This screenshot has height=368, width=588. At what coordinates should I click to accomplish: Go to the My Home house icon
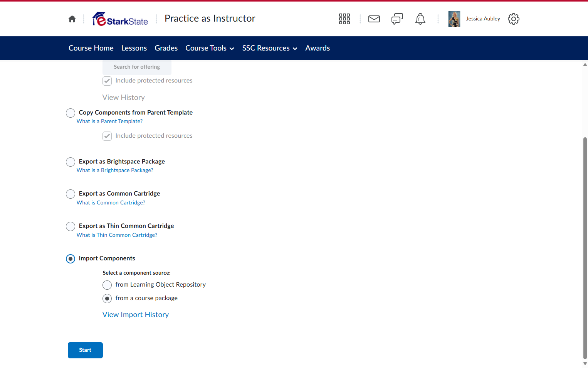pos(72,19)
